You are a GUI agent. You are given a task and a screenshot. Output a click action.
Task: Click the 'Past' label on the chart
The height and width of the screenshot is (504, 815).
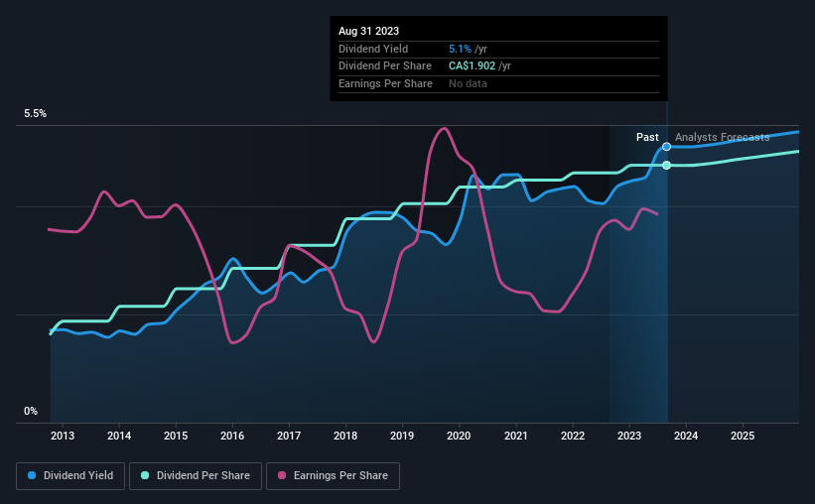pyautogui.click(x=647, y=137)
